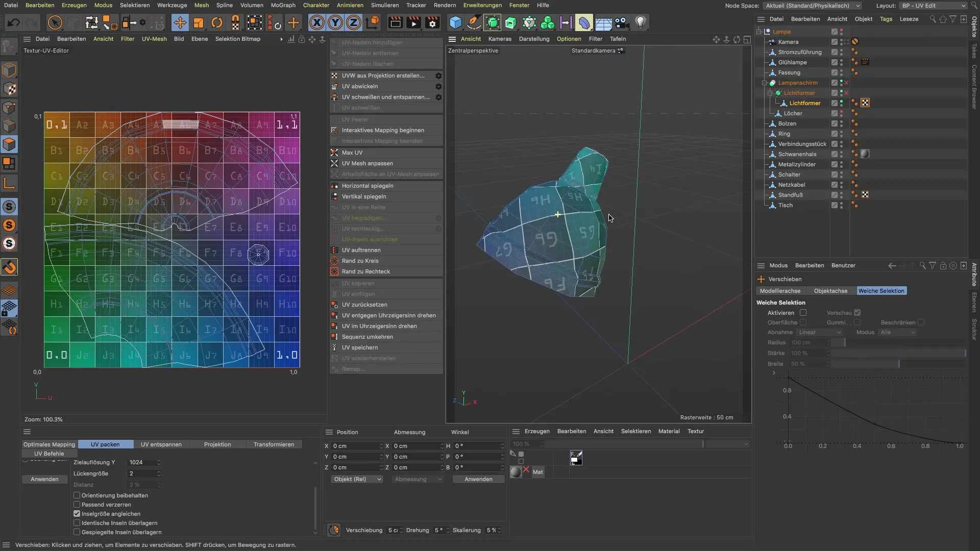Switch to UV entspannen tab
The width and height of the screenshot is (980, 551).
(x=161, y=444)
